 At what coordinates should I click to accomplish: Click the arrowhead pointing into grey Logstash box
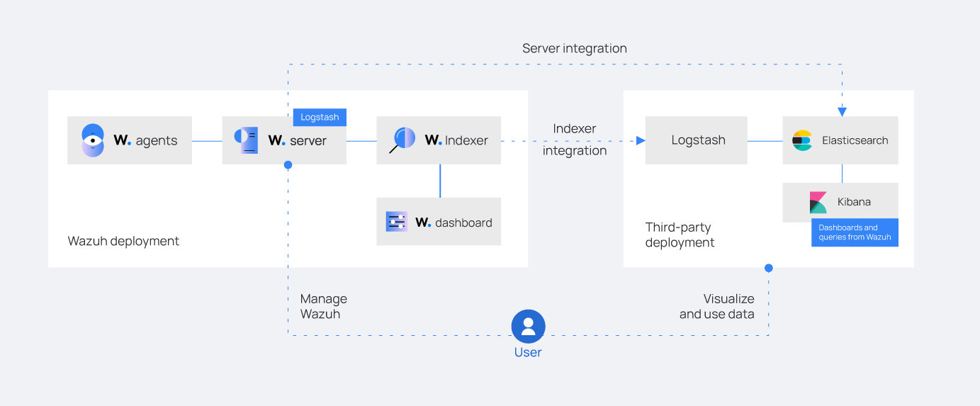coord(641,140)
